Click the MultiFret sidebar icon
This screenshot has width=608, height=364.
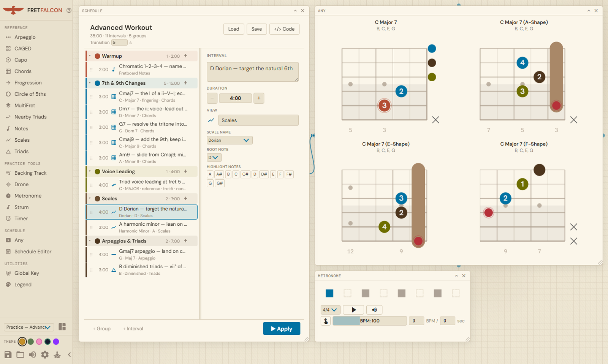(x=8, y=106)
